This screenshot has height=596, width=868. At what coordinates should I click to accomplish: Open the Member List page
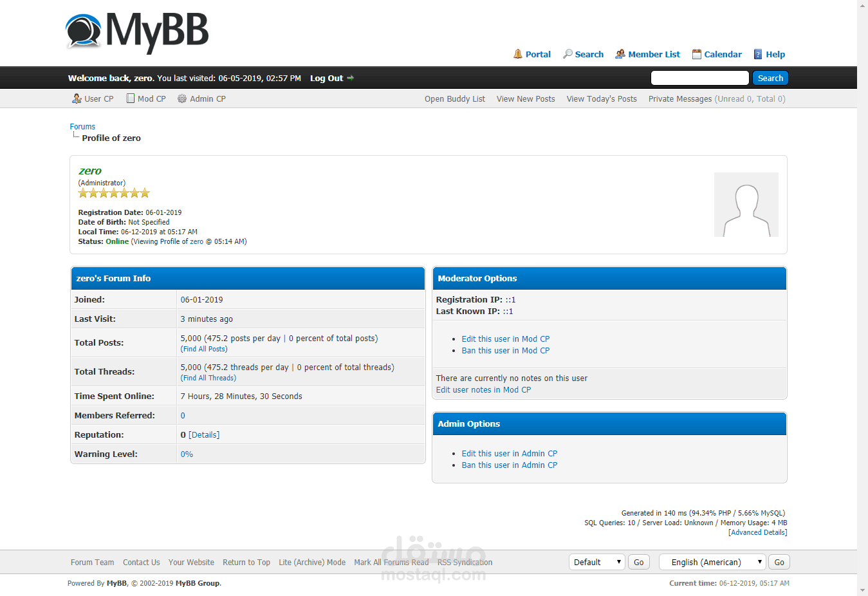(654, 54)
